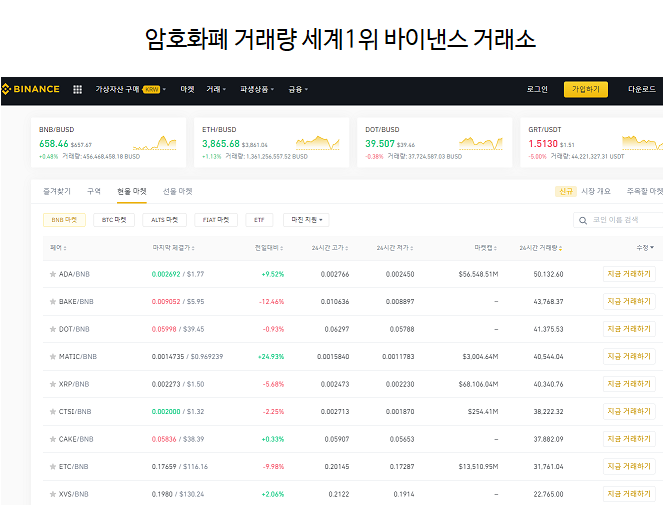Expand the 금융 menu dropdown

point(298,89)
